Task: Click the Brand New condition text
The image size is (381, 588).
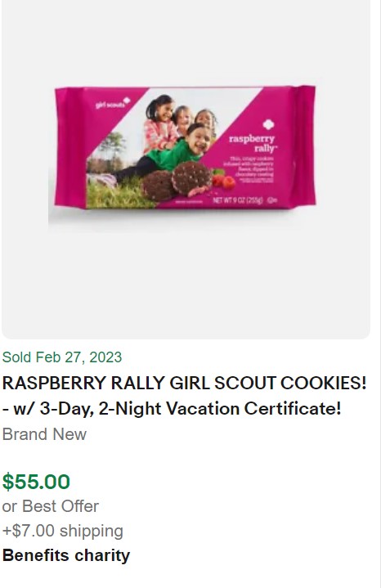Action: 44,434
